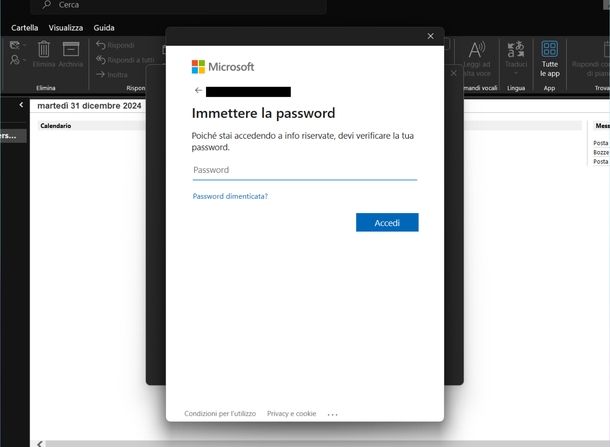Click Rispondi in the Outlook ribbon

pos(115,45)
